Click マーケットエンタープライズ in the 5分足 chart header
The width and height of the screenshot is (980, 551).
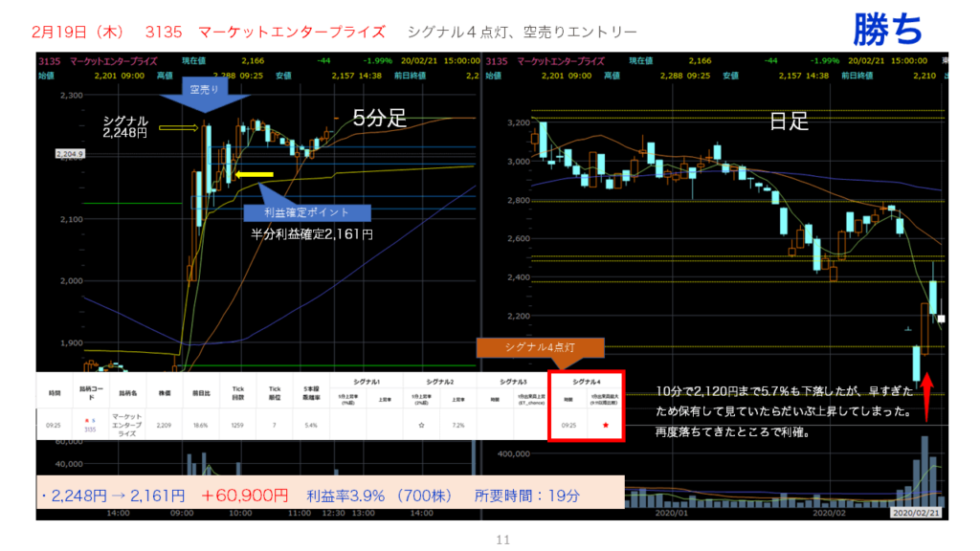[114, 60]
